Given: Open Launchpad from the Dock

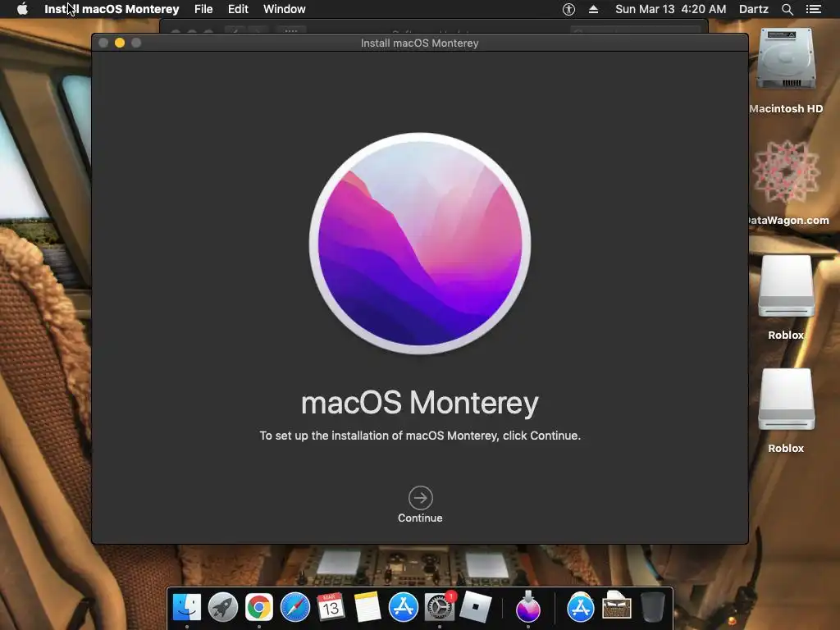Looking at the screenshot, I should tap(223, 607).
